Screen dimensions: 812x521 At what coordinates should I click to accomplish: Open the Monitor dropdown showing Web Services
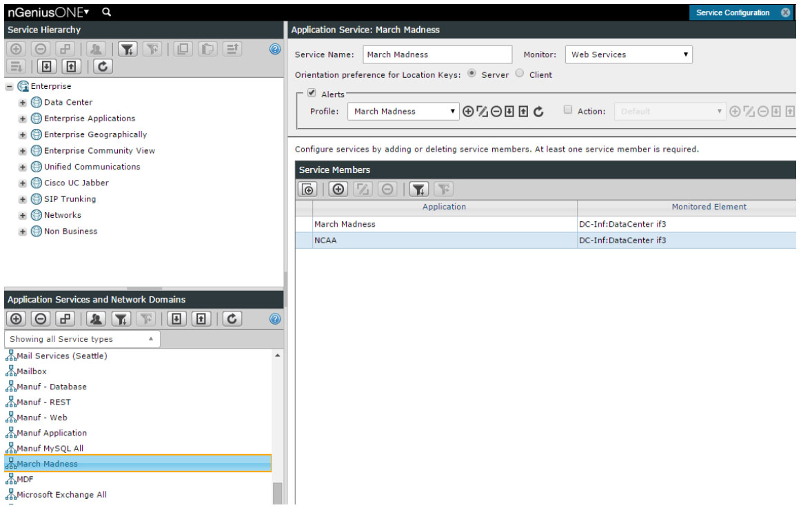[x=629, y=54]
